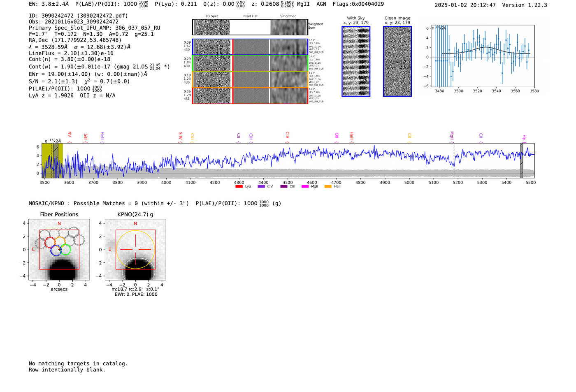
Task: Click the 'LineFlux = 2.10(±1.30)e-16' line
Action: tap(71, 53)
